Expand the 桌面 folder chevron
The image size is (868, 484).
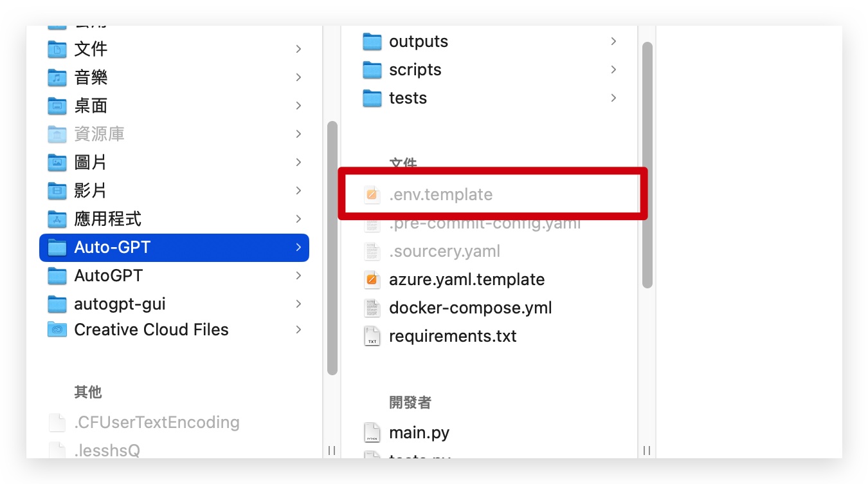pos(298,106)
